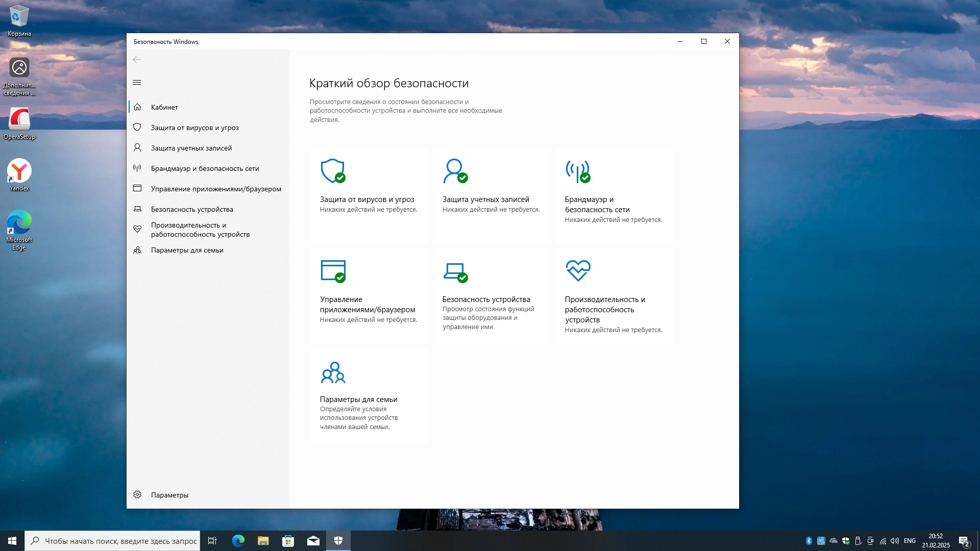Select Кабинет in the left navigation
Image resolution: width=980 pixels, height=551 pixels.
164,107
